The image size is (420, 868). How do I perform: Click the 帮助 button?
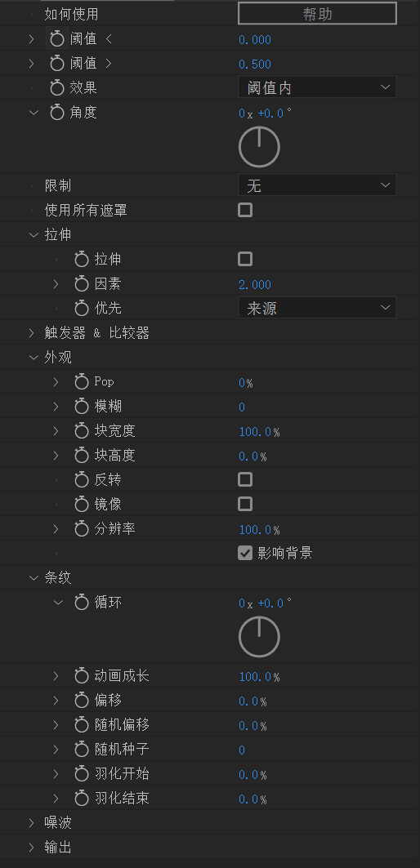(x=318, y=14)
